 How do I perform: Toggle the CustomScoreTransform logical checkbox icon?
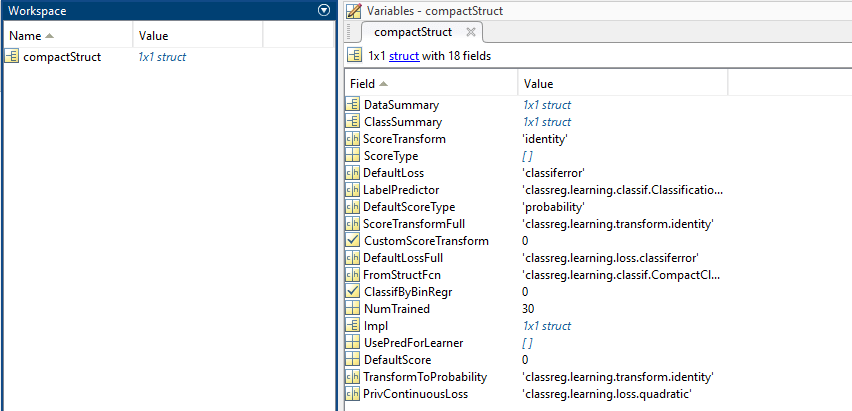click(x=352, y=241)
